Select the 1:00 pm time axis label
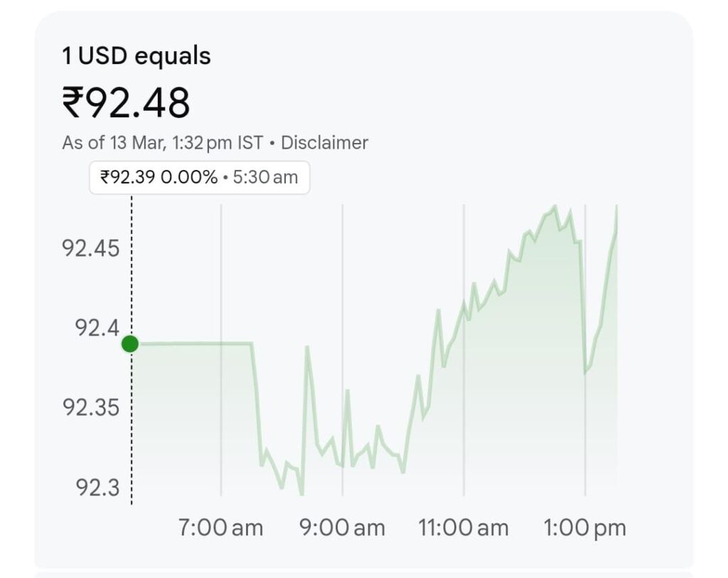This screenshot has height=578, width=728. [584, 528]
